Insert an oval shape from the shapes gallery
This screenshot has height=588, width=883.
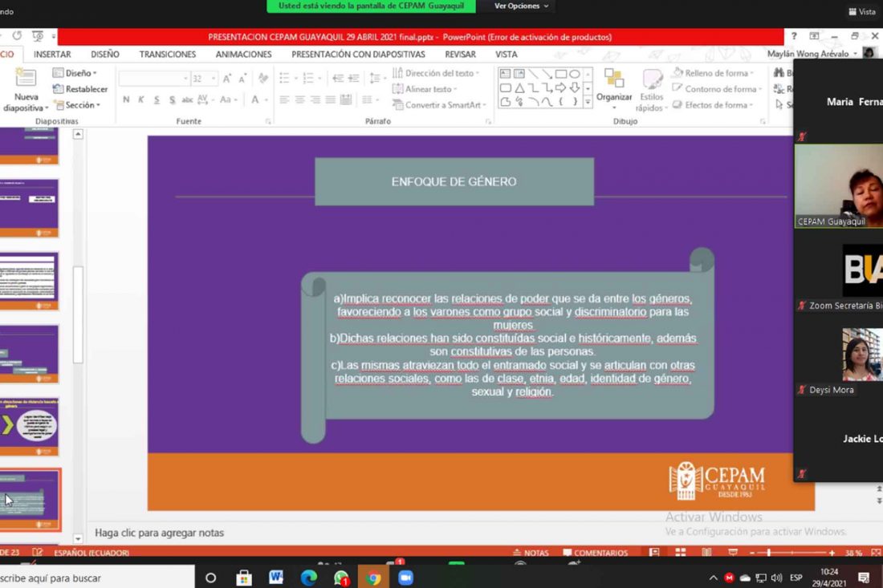pyautogui.click(x=576, y=74)
